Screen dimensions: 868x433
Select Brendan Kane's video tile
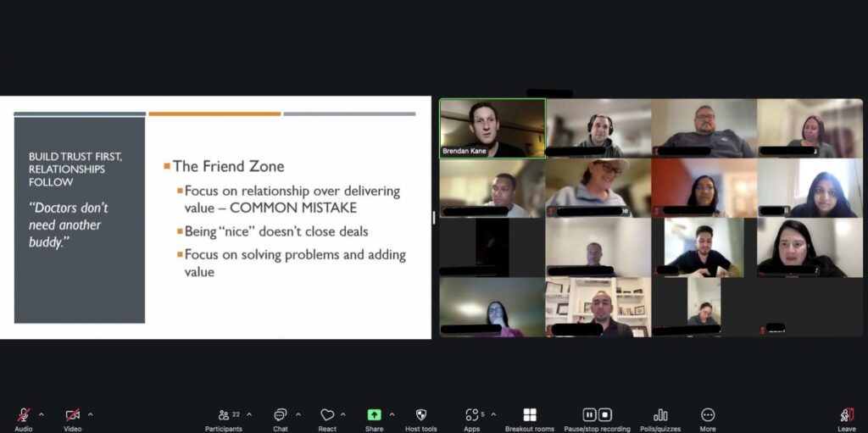(492, 129)
